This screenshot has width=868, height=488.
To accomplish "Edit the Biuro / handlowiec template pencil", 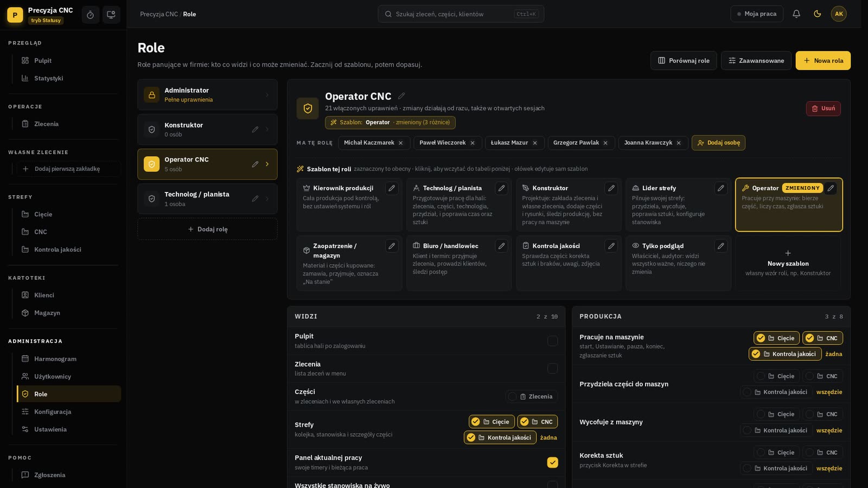I will click(x=501, y=246).
